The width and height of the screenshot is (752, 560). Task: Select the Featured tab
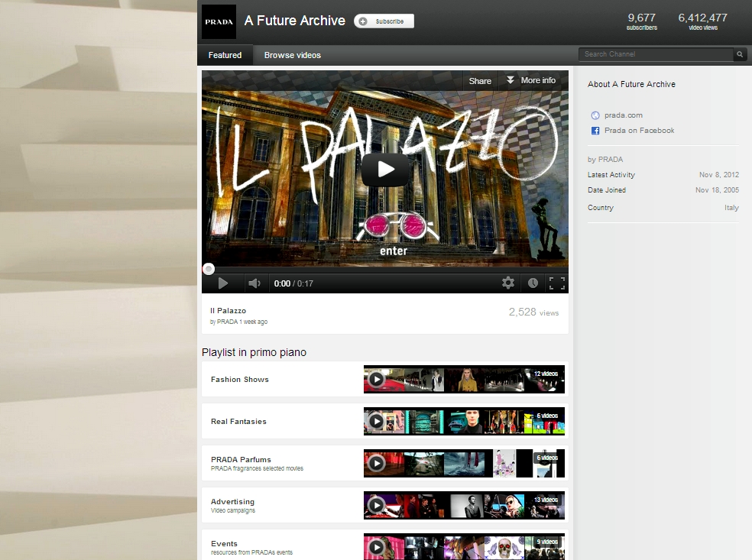click(225, 55)
